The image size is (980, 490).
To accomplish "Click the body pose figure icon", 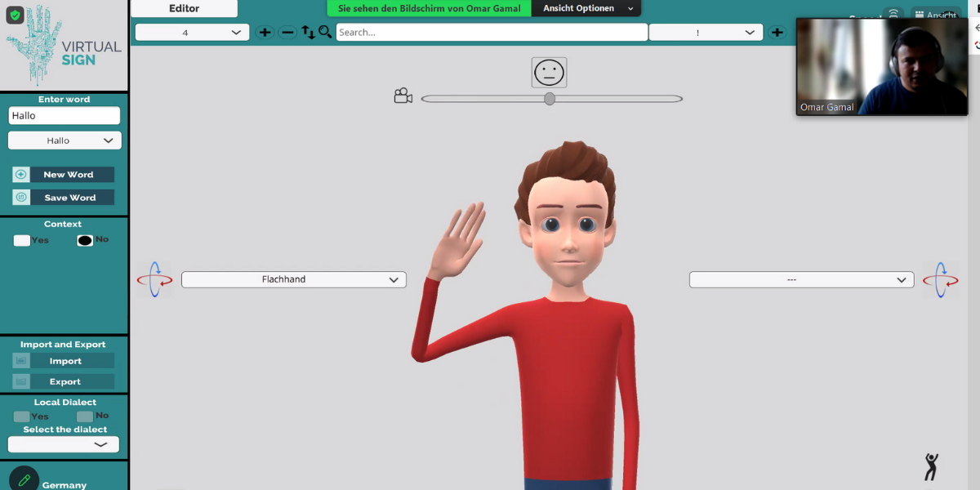I will [931, 466].
